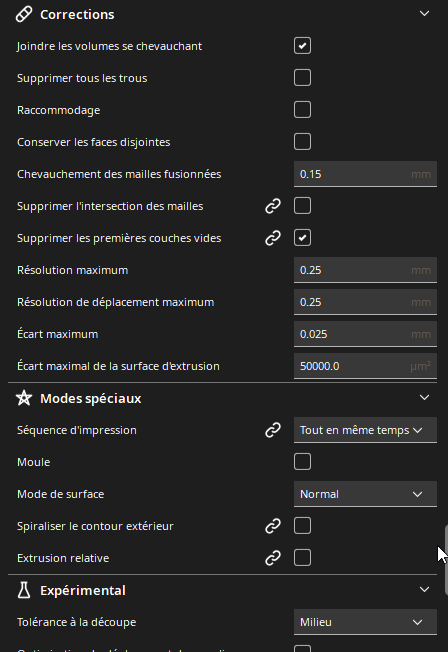Collapse the Expérimental section chevron

pos(424,590)
